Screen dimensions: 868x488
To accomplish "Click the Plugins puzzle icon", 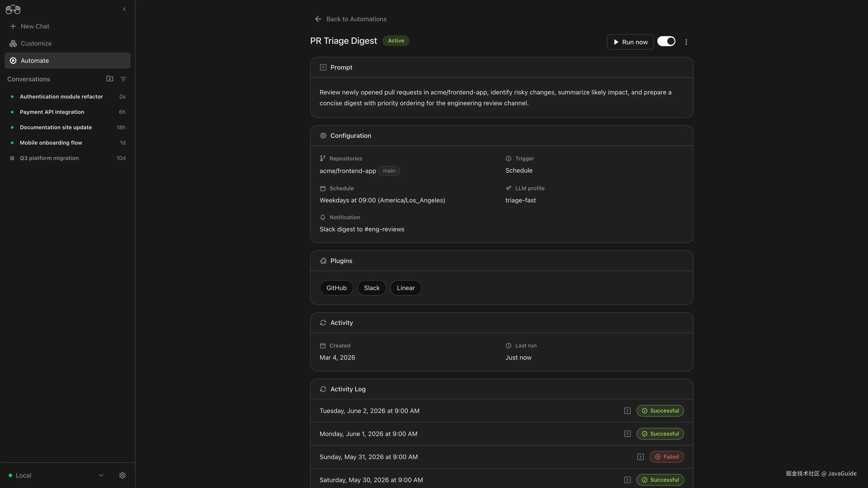I will tap(323, 261).
